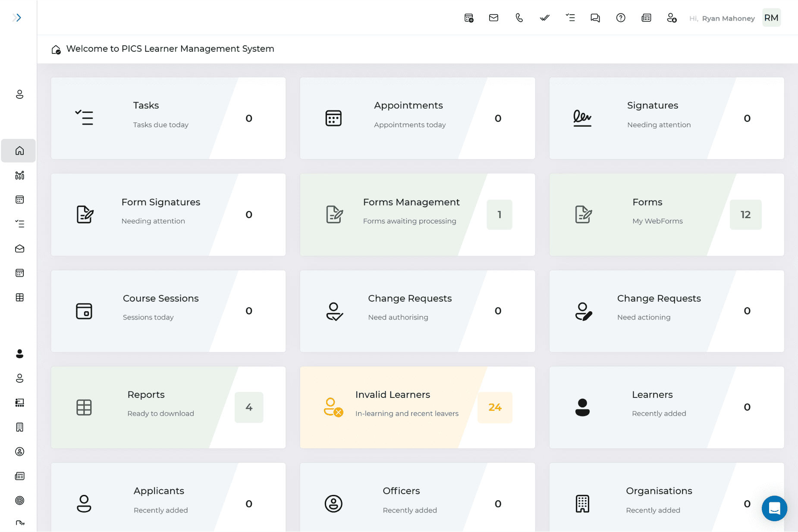798x532 pixels.
Task: Click the Welcome to PICS breadcrumb
Action: point(171,49)
